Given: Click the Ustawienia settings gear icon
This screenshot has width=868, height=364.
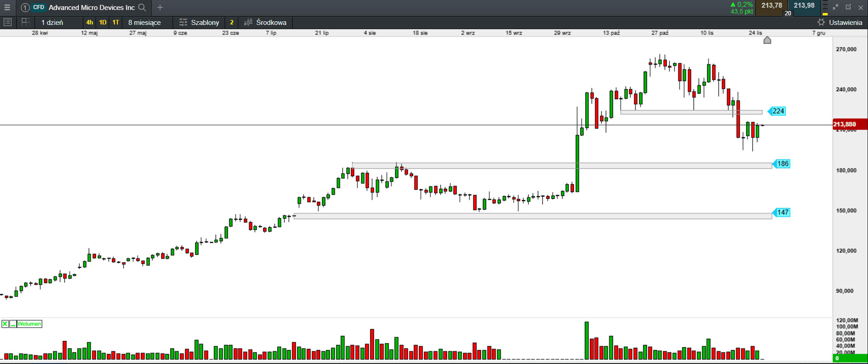Looking at the screenshot, I should [821, 22].
